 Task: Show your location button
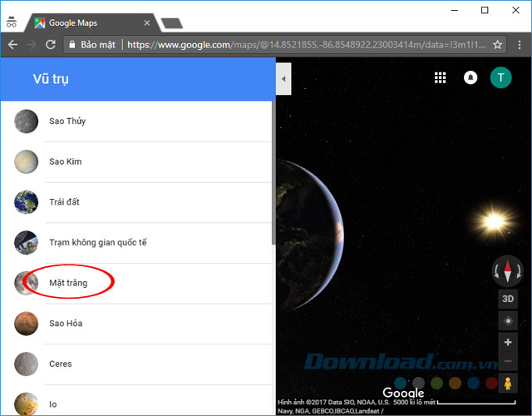[x=508, y=321]
